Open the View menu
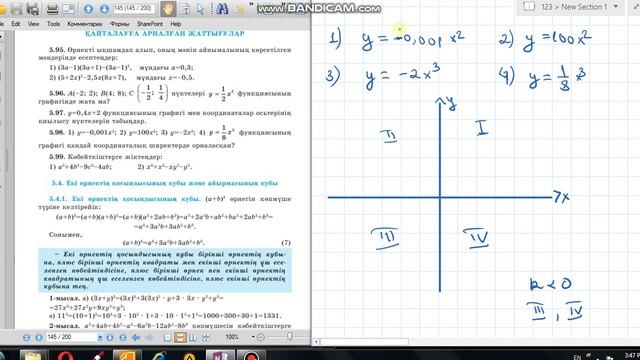 pyautogui.click(x=33, y=24)
